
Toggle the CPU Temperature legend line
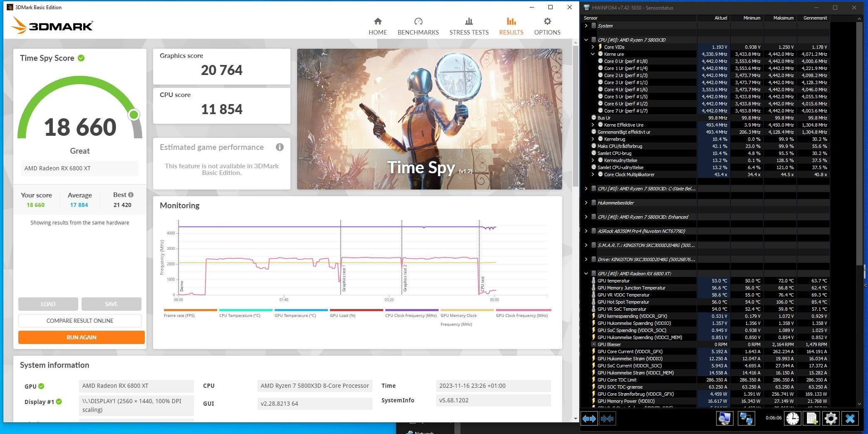[x=246, y=313]
